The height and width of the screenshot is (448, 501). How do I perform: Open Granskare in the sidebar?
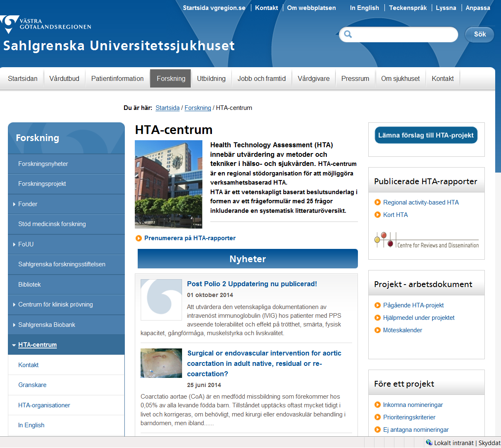[66, 385]
